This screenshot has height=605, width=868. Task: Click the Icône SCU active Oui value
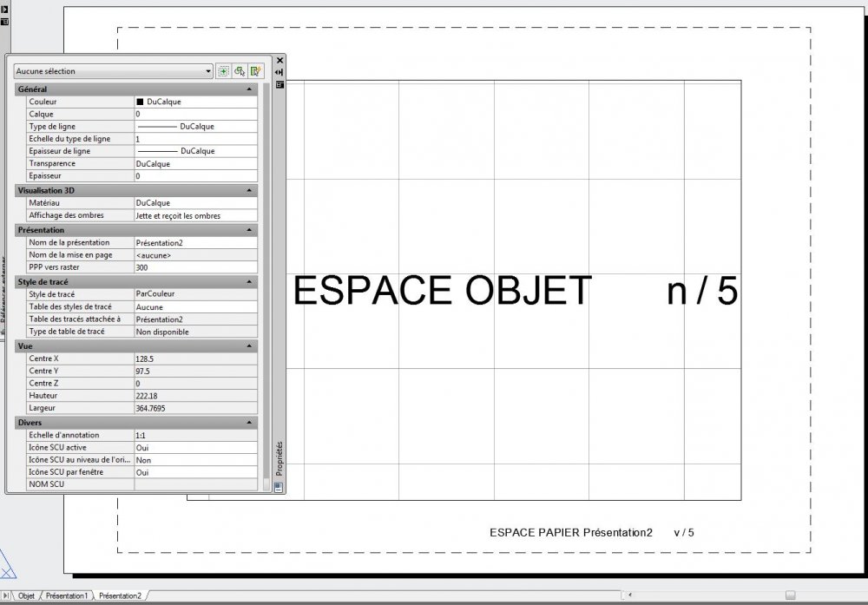pyautogui.click(x=196, y=448)
